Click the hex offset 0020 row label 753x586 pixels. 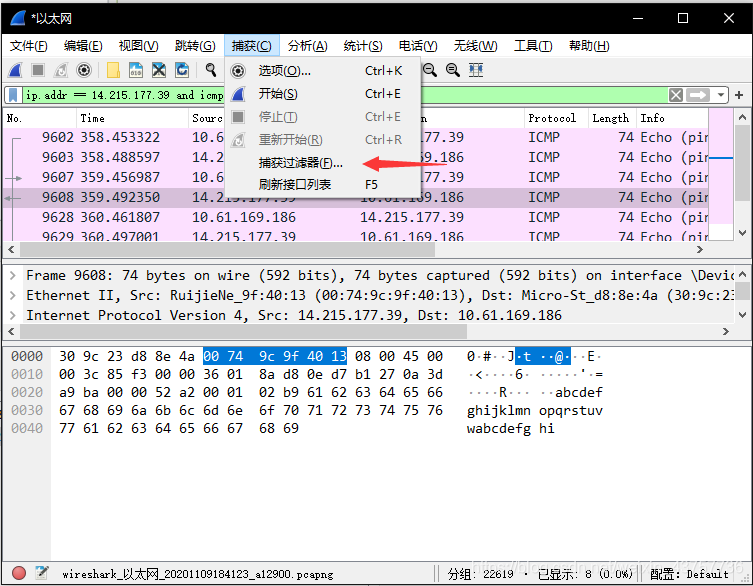[x=27, y=392]
